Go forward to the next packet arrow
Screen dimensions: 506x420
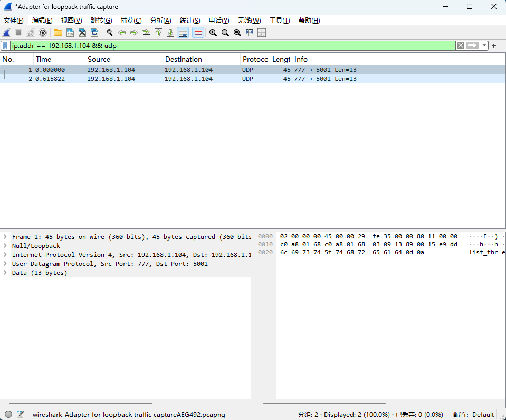[x=134, y=33]
